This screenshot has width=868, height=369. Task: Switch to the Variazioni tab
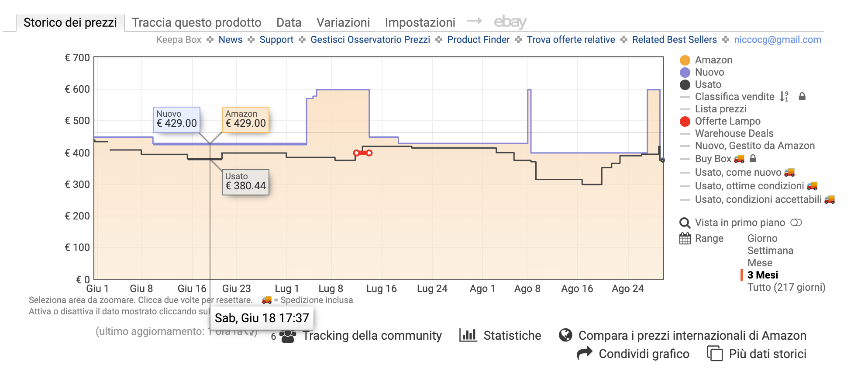tap(343, 22)
